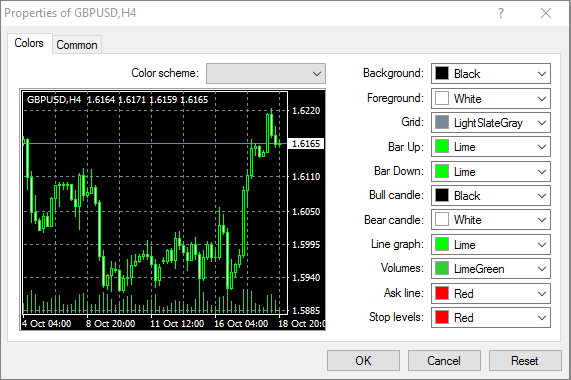
Task: Click the GBPUSD chart preview
Action: point(173,210)
